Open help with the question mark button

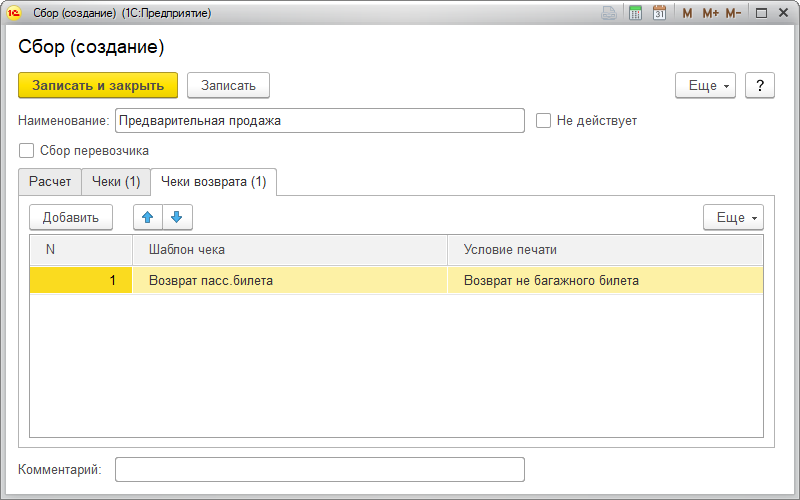point(760,86)
